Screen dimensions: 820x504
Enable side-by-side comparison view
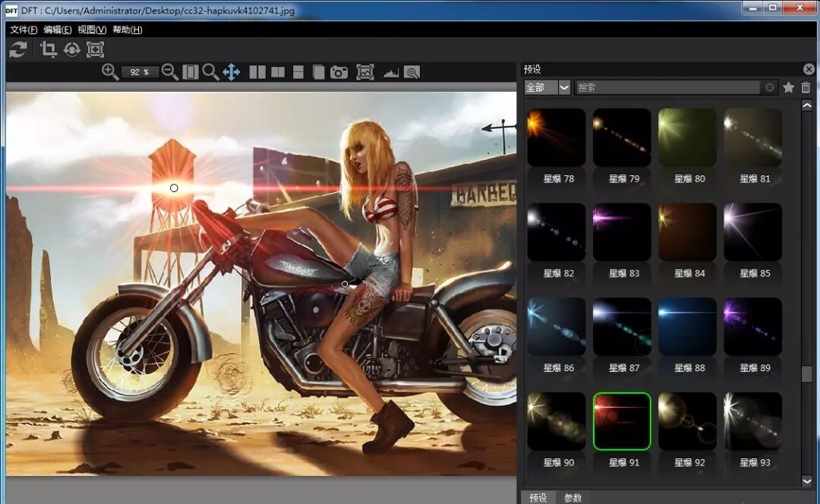pos(257,72)
